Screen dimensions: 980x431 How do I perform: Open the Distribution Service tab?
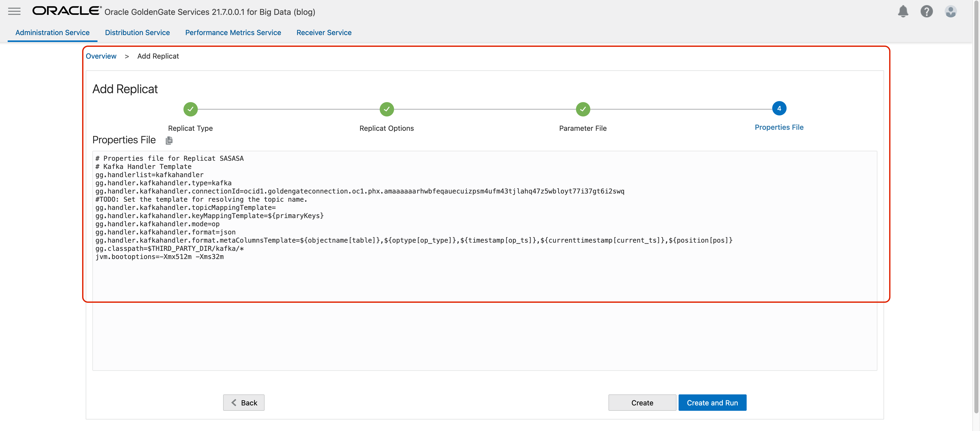(x=137, y=33)
